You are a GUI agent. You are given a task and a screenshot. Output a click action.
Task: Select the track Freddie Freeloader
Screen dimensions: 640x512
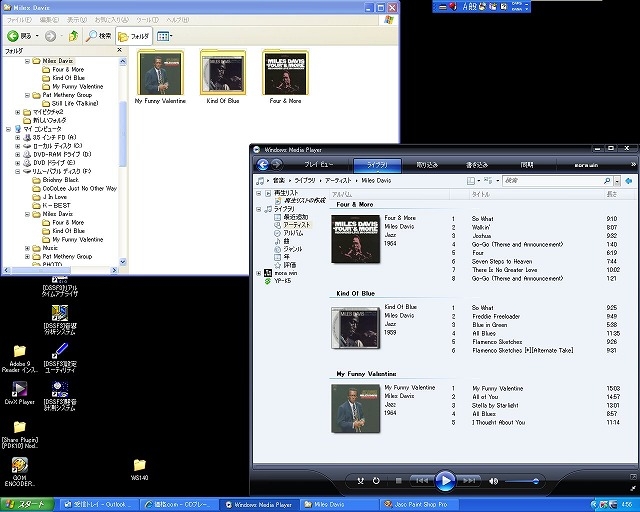coord(496,316)
